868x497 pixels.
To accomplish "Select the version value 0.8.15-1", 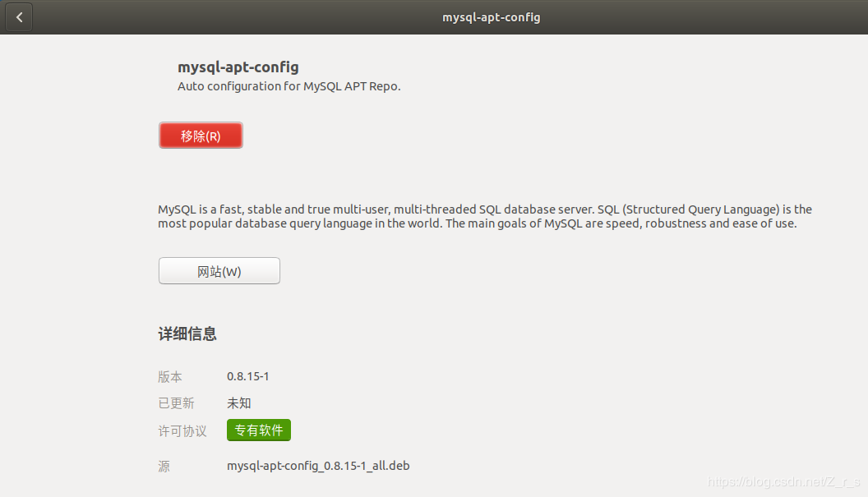I will point(247,376).
